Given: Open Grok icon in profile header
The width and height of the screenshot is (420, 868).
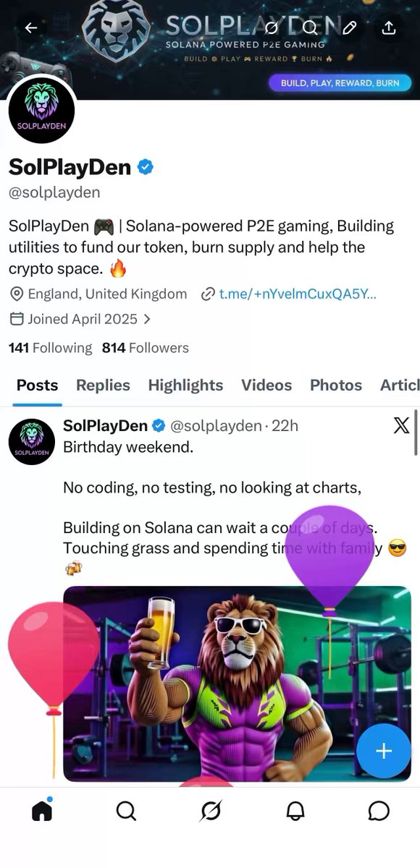Looking at the screenshot, I should [272, 27].
